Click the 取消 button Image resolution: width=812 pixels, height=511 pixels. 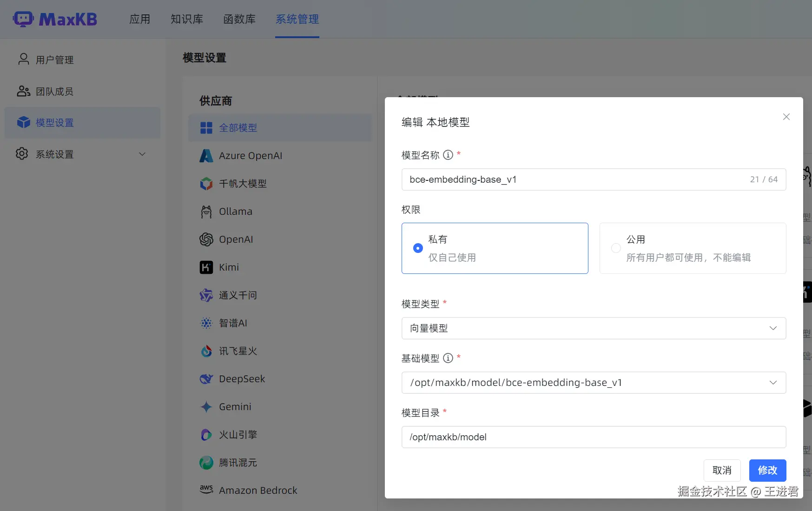click(x=722, y=471)
